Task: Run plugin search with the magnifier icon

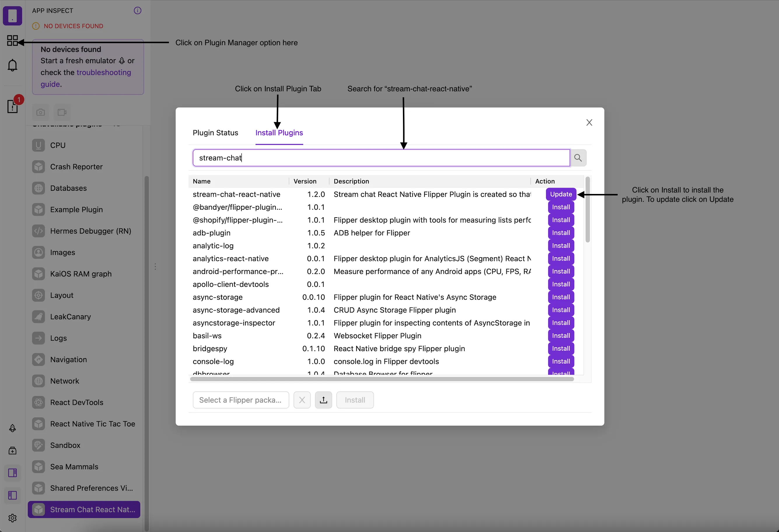Action: 578,157
